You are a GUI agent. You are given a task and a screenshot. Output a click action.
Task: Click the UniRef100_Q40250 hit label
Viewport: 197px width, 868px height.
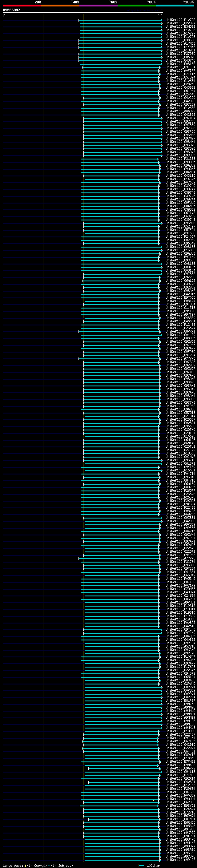click(180, 98)
